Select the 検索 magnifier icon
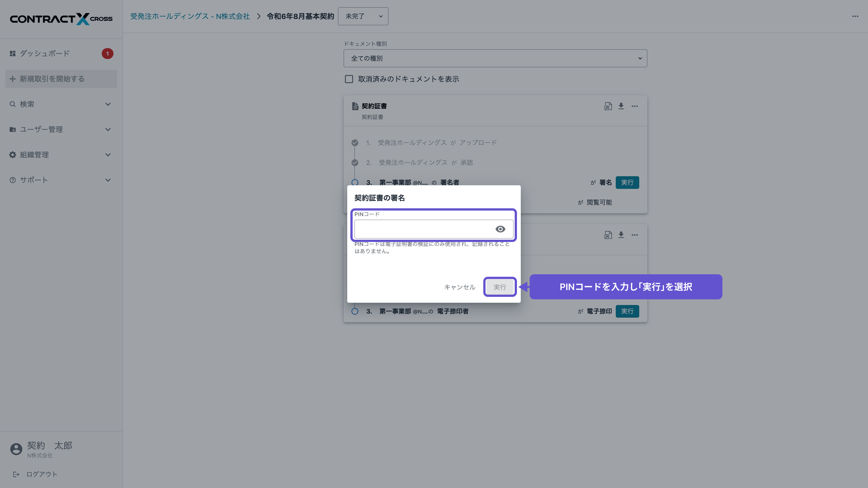The height and width of the screenshot is (488, 868). pyautogui.click(x=12, y=104)
